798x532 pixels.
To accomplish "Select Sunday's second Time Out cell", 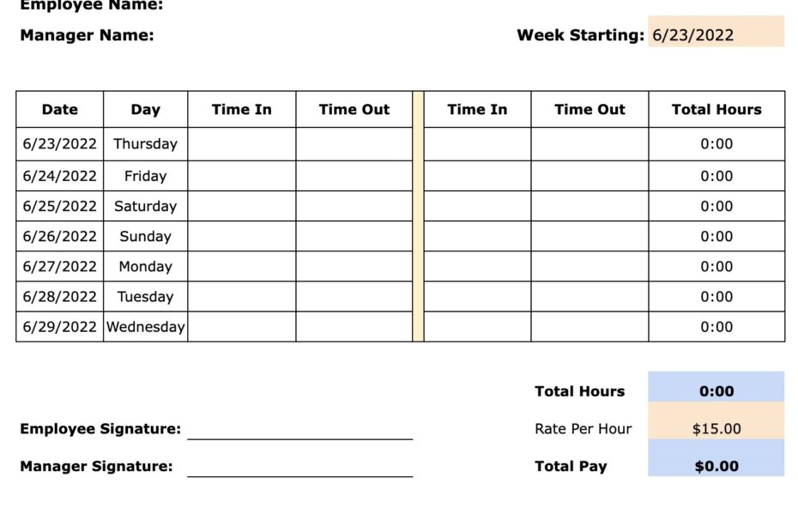I will coord(589,236).
